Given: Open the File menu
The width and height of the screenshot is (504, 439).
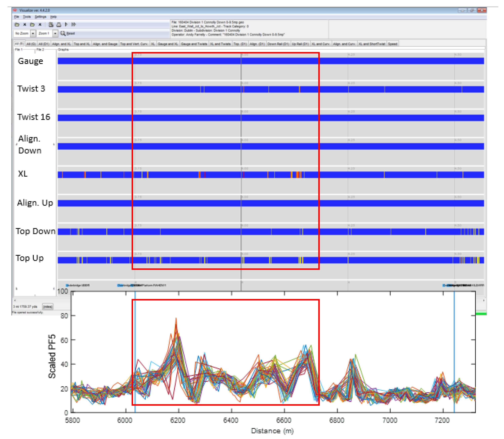Looking at the screenshot, I should (x=16, y=17).
